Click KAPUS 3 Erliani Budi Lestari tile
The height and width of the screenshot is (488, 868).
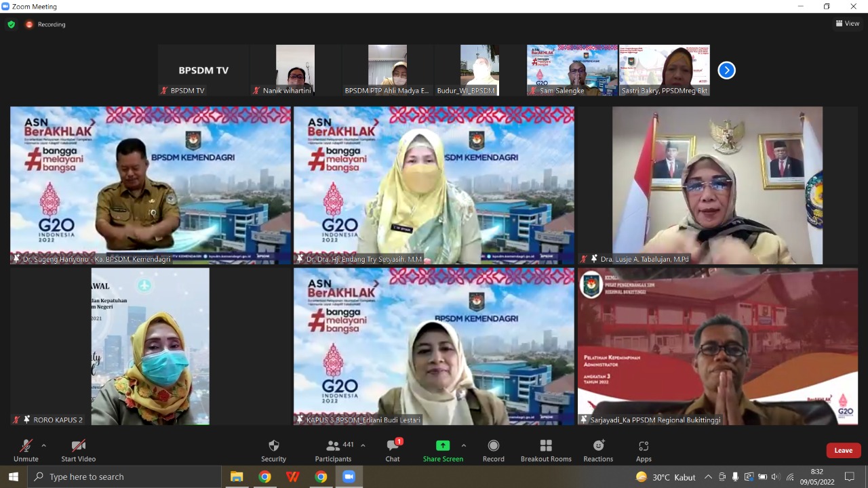(434, 346)
